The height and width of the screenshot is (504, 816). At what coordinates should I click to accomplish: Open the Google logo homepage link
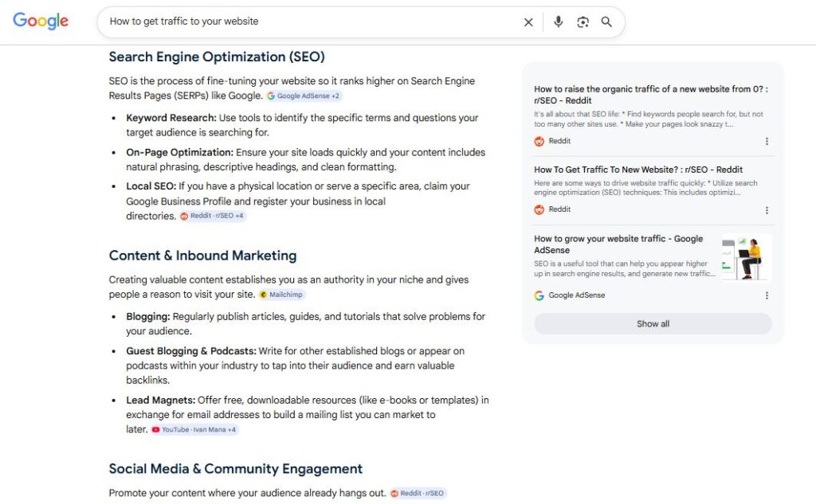click(x=41, y=21)
